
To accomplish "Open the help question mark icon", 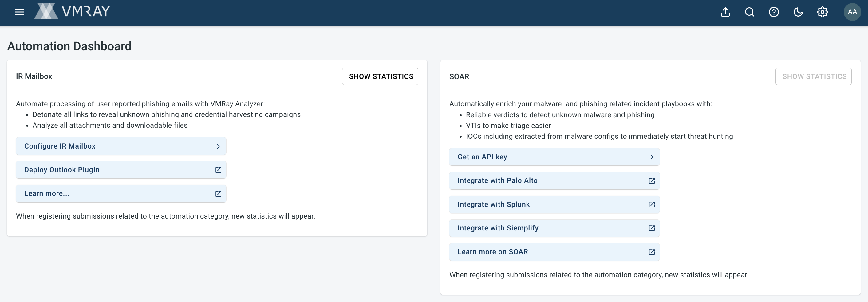I will pyautogui.click(x=774, y=12).
